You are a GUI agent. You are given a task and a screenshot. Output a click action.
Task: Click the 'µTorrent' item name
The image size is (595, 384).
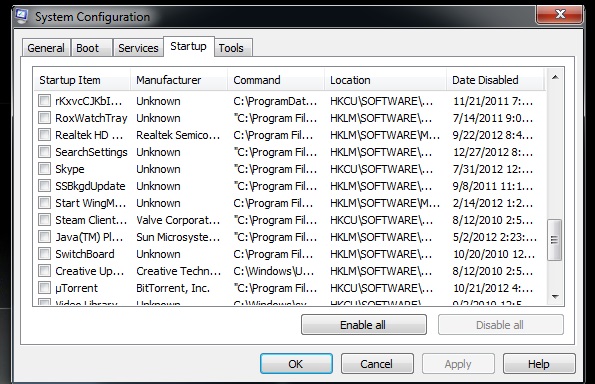point(76,288)
